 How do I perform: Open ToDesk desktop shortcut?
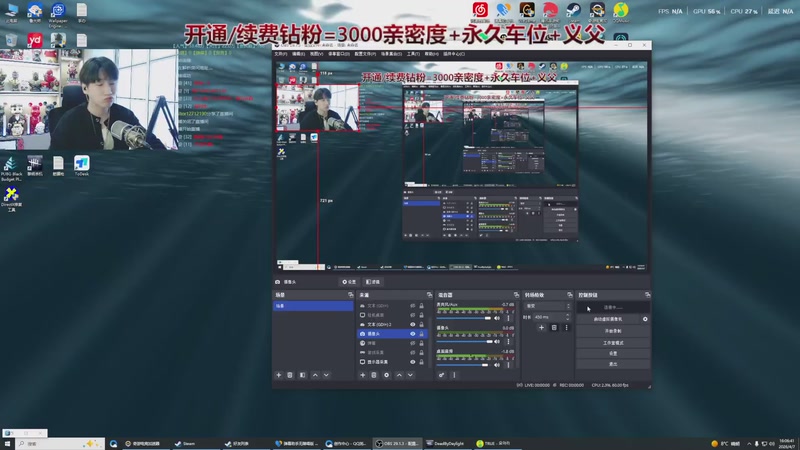click(82, 166)
